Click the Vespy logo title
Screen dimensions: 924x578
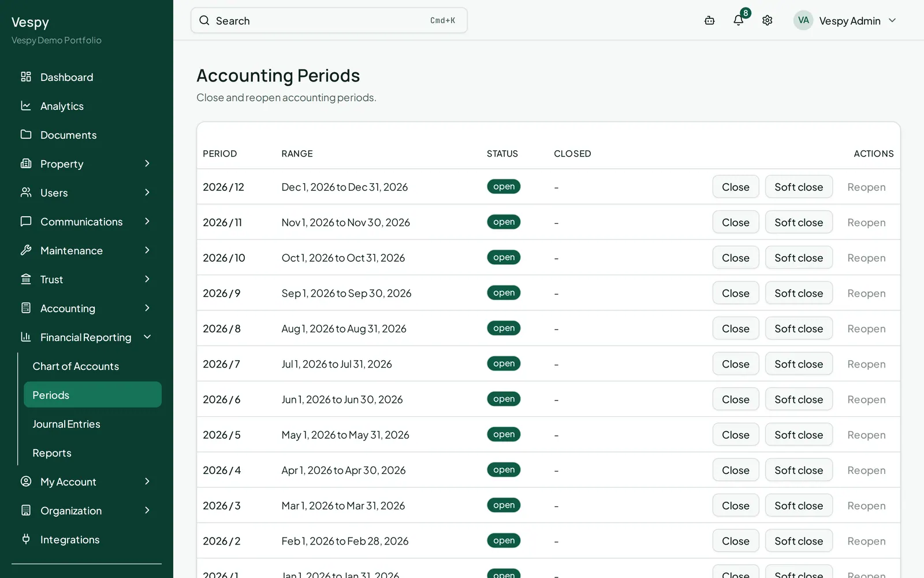click(x=30, y=23)
